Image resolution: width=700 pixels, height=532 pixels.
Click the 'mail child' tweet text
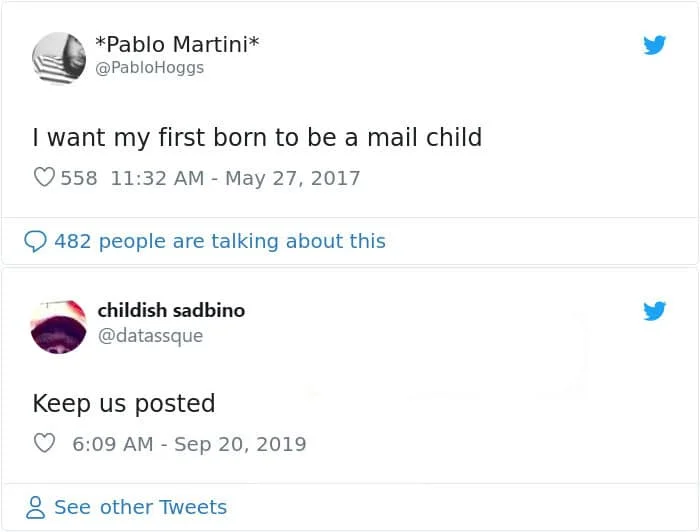point(257,136)
